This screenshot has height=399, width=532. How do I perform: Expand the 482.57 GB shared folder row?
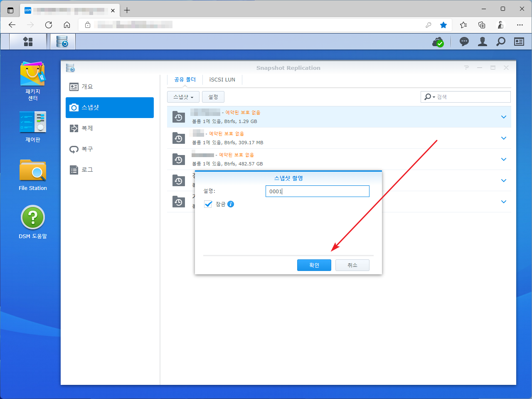(x=504, y=160)
